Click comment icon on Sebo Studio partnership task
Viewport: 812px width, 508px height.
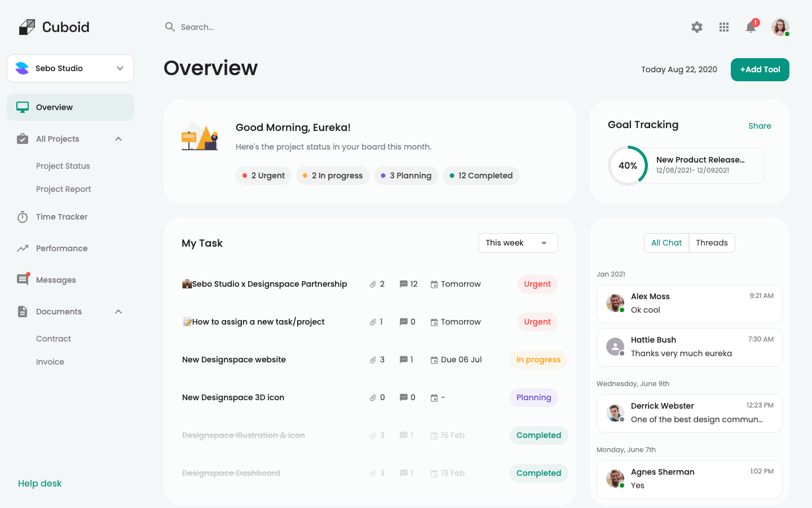[x=403, y=284]
